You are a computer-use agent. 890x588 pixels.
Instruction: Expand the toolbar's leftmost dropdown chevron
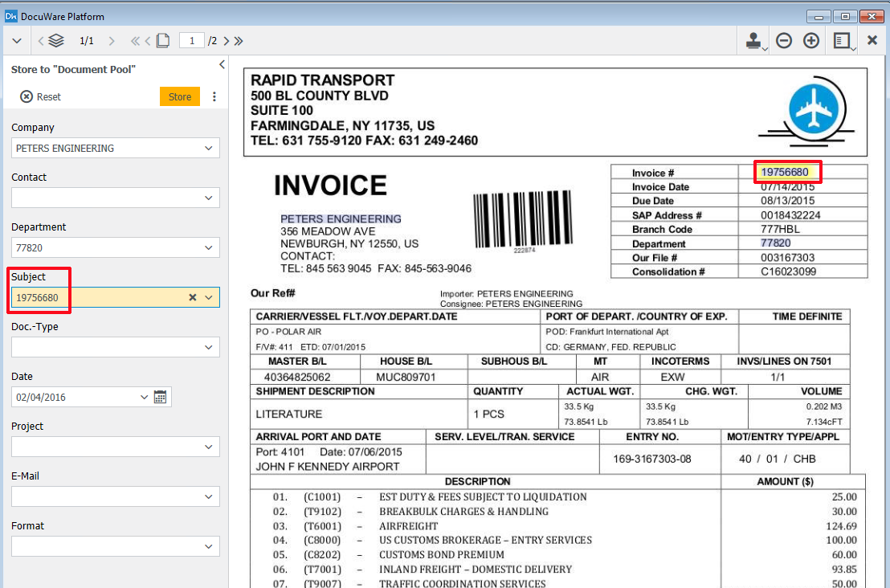[17, 41]
